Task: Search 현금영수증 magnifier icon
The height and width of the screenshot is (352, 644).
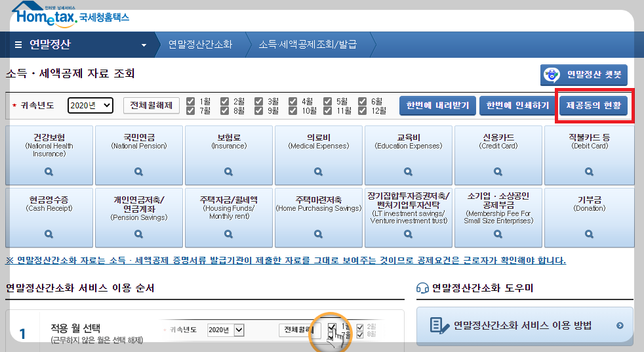Action: [x=49, y=234]
